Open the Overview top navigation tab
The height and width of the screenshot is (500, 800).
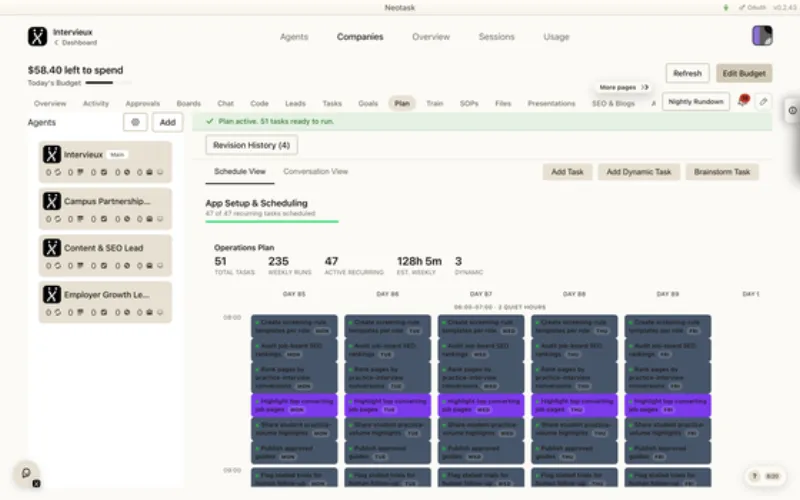click(x=431, y=37)
